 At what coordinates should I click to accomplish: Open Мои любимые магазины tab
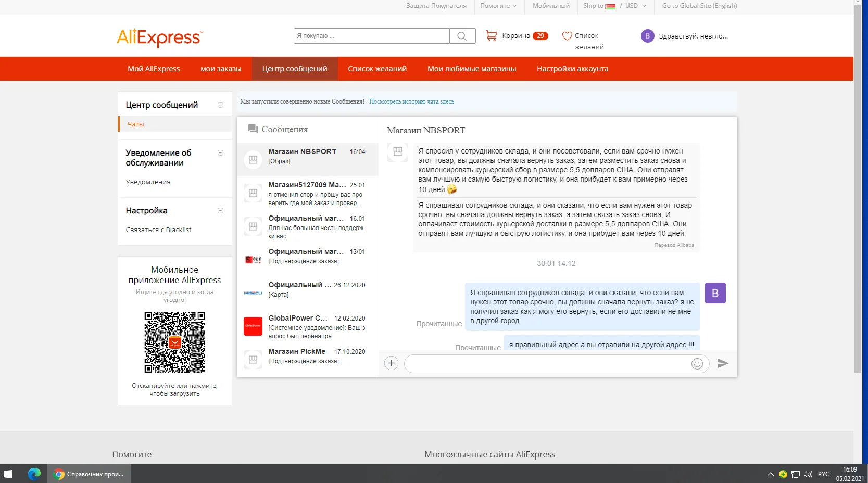pos(472,69)
